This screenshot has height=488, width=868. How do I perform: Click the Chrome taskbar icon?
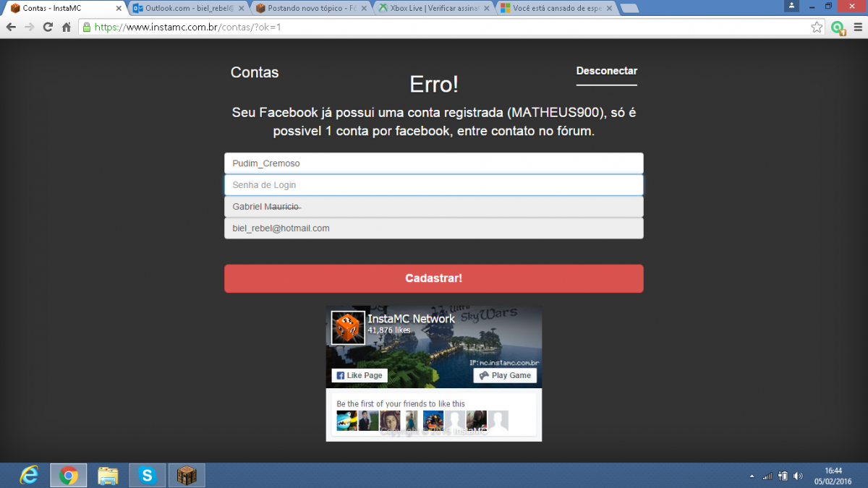69,475
